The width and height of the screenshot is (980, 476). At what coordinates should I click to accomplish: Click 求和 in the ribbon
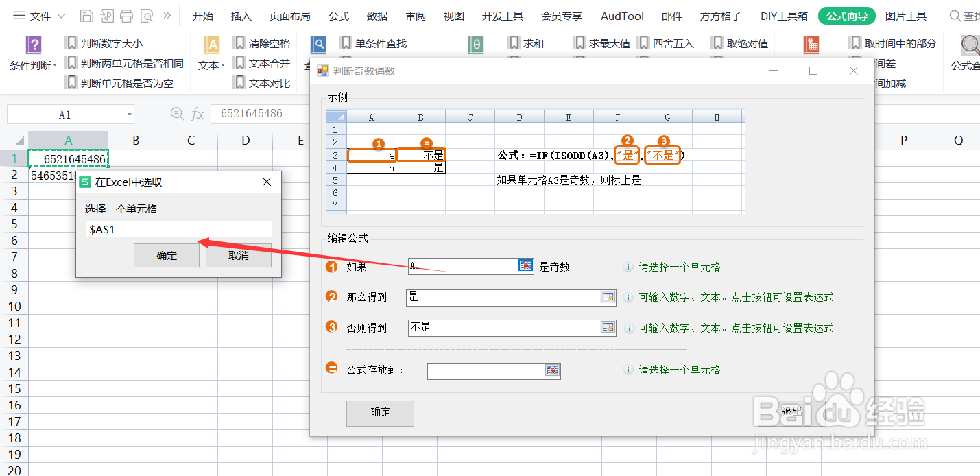click(526, 43)
